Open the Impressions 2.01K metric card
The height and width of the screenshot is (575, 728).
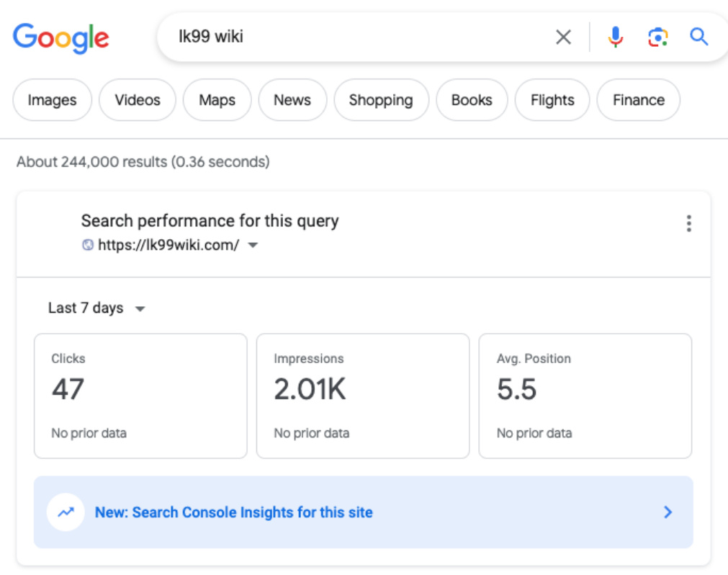pos(363,396)
